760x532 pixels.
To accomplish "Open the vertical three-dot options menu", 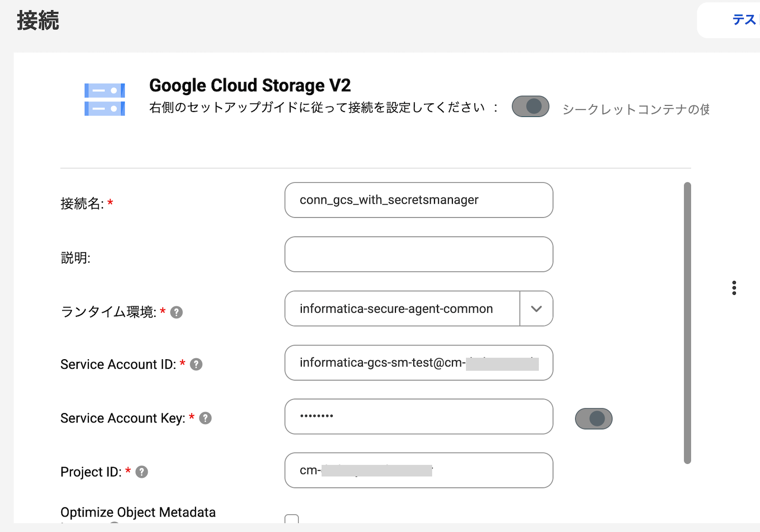I will point(734,288).
